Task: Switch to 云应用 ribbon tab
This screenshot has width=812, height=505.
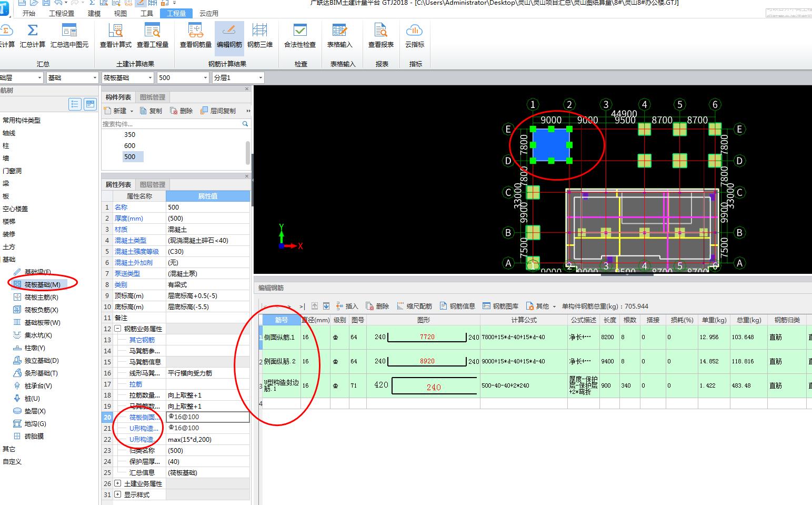Action: click(x=209, y=14)
